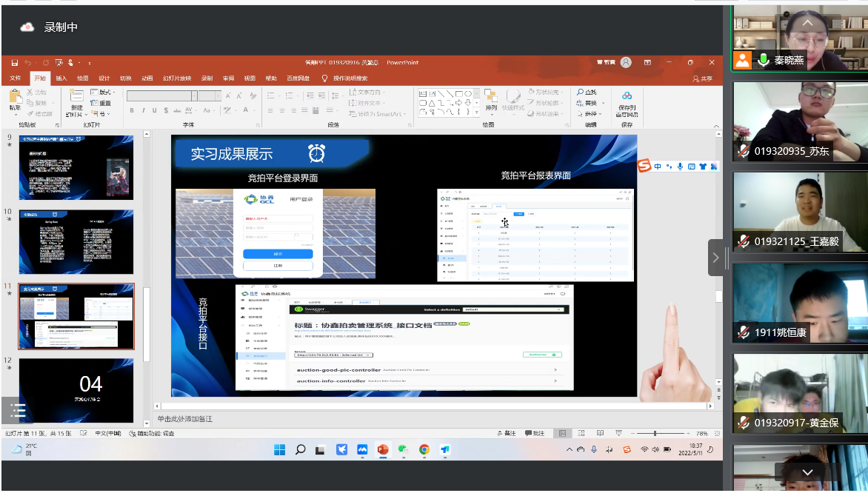Image resolution: width=868 pixels, height=493 pixels.
Task: Click the save icon in quick access toolbar
Action: tap(14, 63)
